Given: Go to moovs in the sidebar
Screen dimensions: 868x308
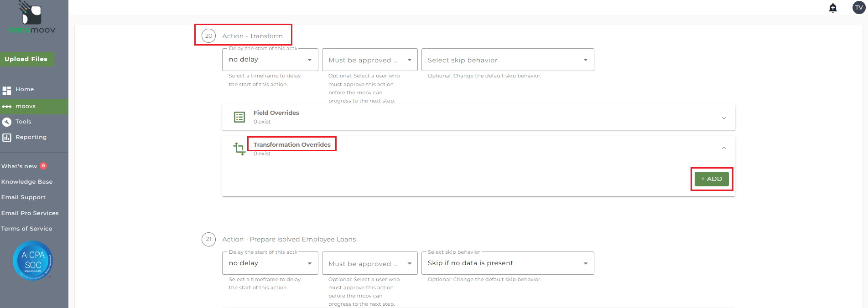Looking at the screenshot, I should (26, 106).
